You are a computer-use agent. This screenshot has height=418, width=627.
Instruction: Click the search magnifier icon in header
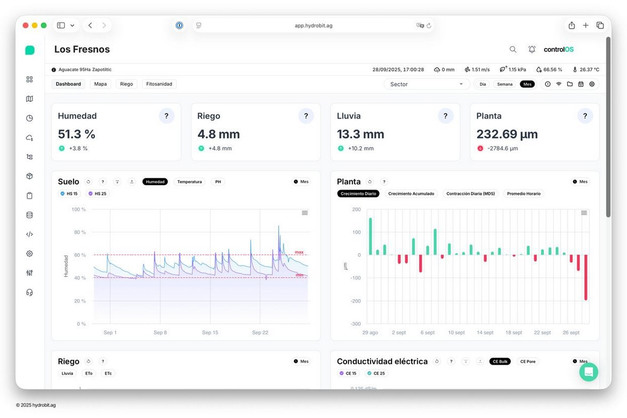pyautogui.click(x=513, y=49)
